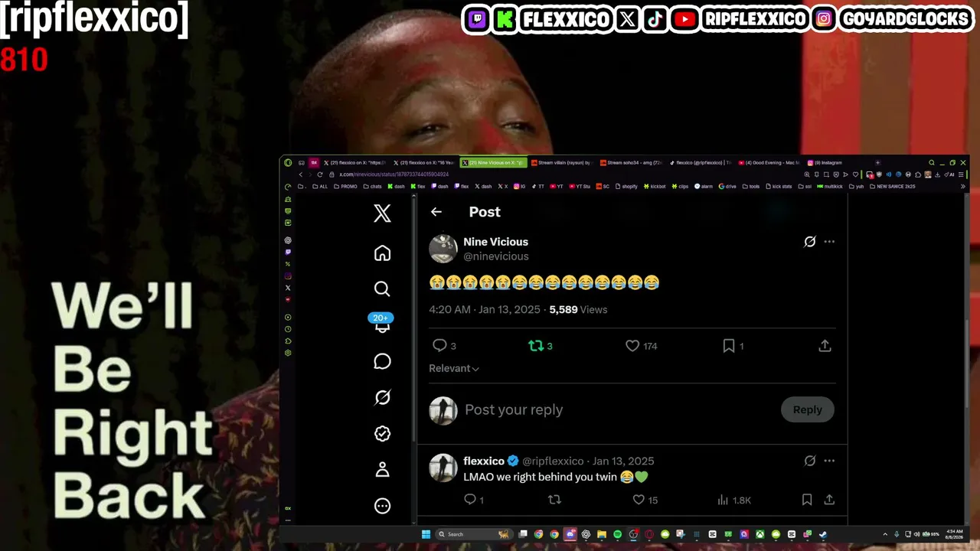Expand the Relevant replies sort dropdown
980x551 pixels.
[x=454, y=368]
